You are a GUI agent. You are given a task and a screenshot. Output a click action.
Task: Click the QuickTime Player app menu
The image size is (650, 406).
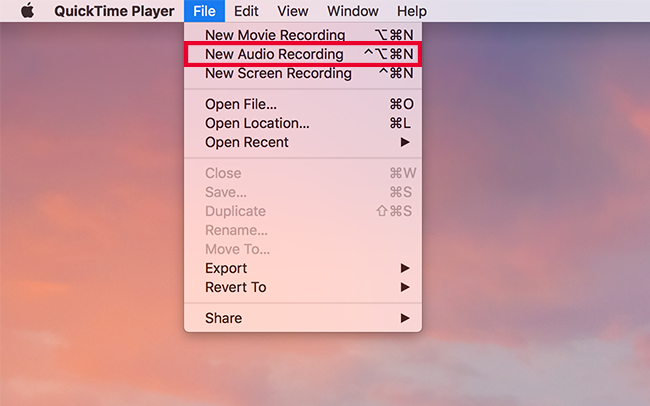114,11
